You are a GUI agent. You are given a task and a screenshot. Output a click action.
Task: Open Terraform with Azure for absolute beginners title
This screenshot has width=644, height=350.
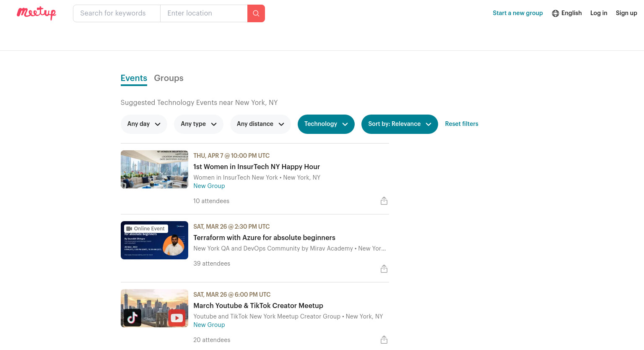[x=264, y=238]
